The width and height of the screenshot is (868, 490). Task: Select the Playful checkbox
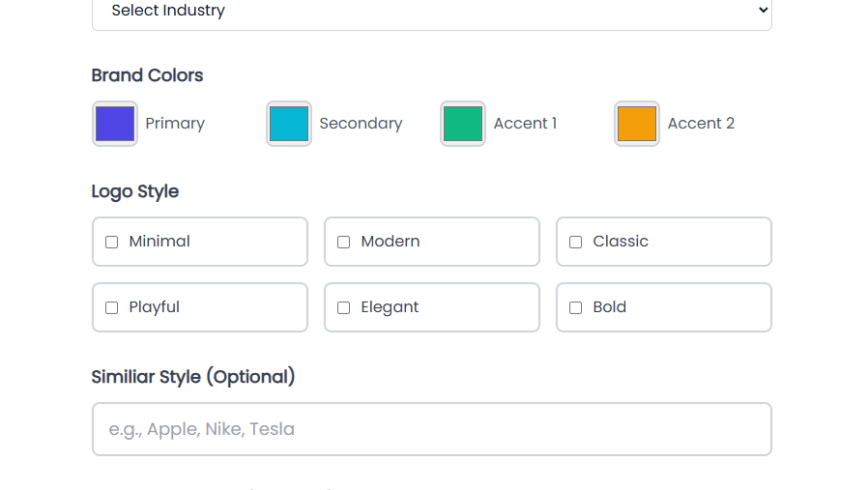tap(112, 308)
